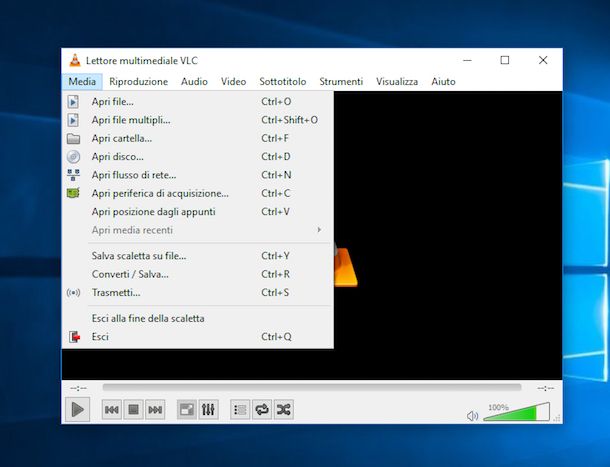Screen dimensions: 610x467
Task: Click window resize grip at corner
Action: (557, 418)
